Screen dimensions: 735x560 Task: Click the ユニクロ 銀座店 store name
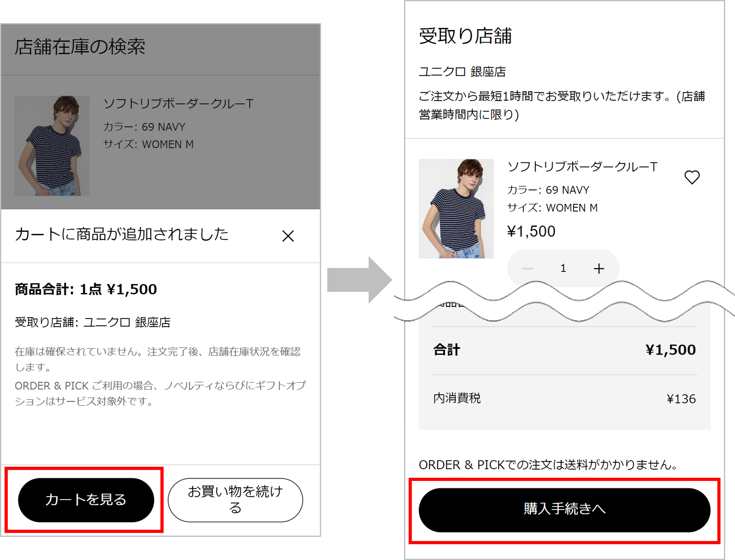[462, 72]
